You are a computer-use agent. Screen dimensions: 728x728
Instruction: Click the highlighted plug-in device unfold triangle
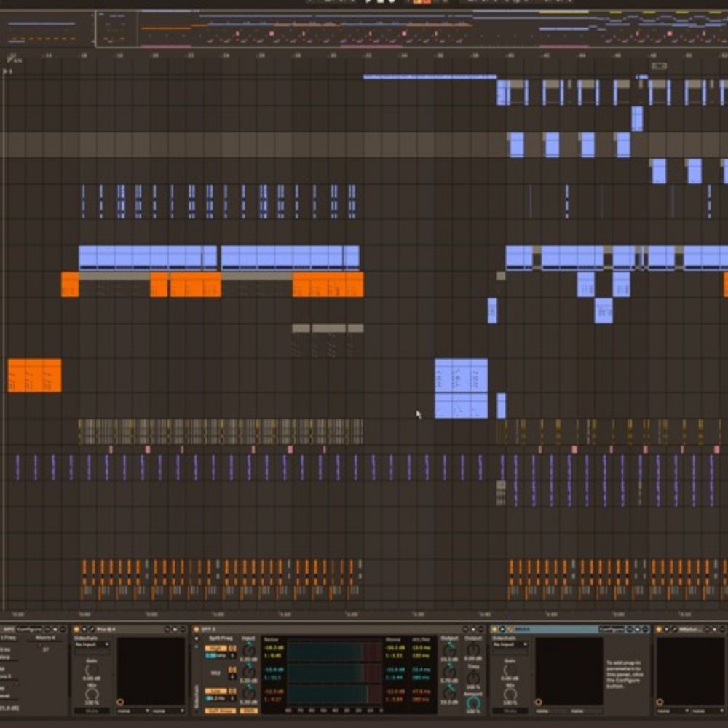coord(502,629)
